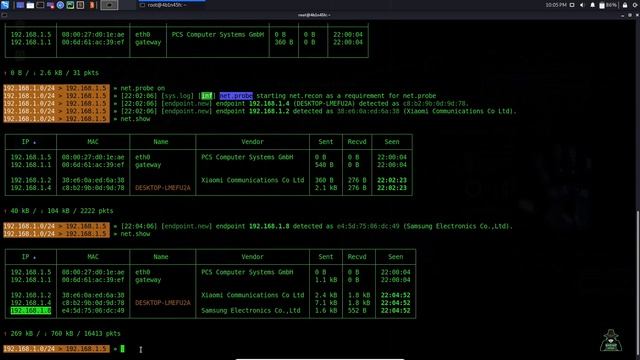Click the show desktop panel icon
Viewport: 640px width, 360px height.
coord(20,5)
